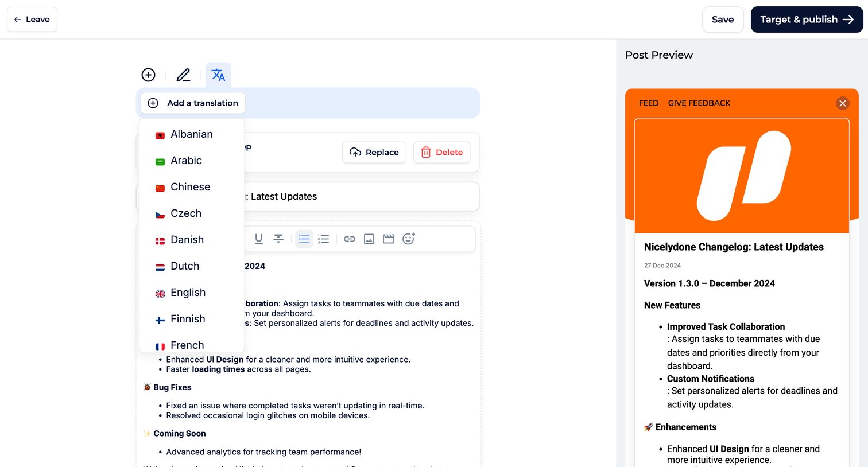This screenshot has width=868, height=467.
Task: Toggle strikethrough formatting
Action: tap(278, 239)
